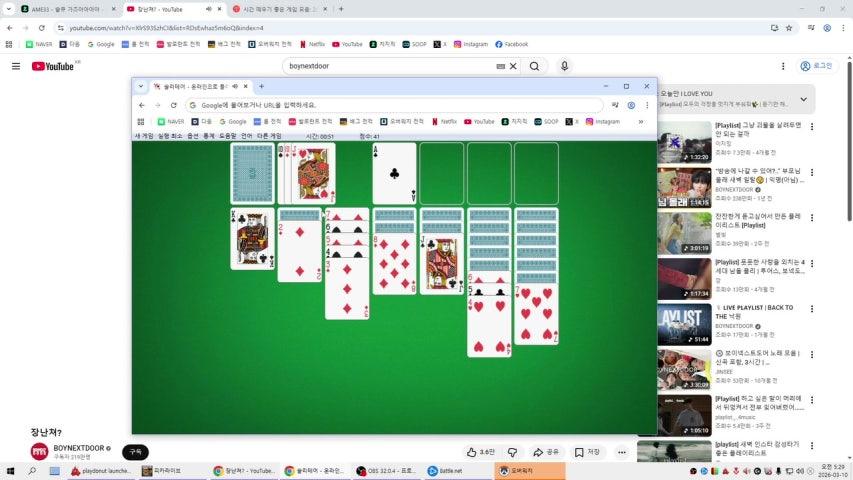
Task: Like the video with thumbs up
Action: (481, 452)
